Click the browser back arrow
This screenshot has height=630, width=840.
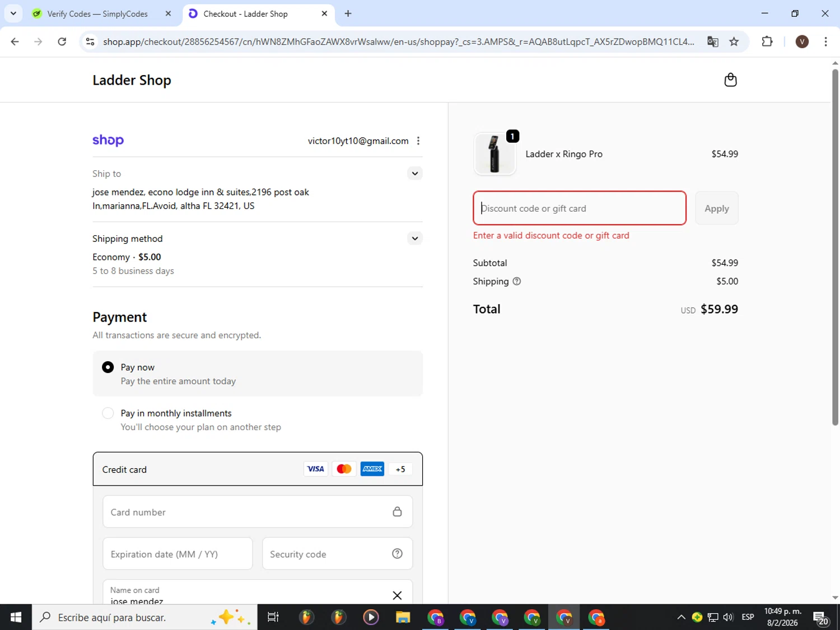click(x=15, y=41)
